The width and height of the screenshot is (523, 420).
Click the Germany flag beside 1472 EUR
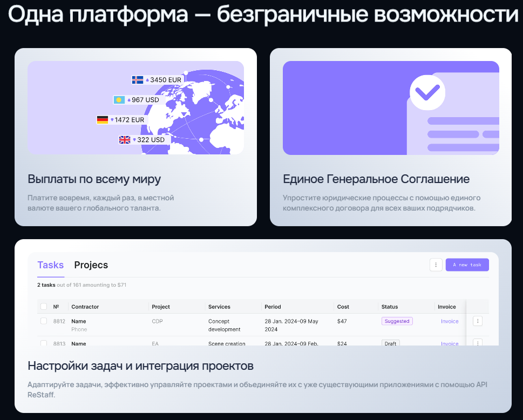point(102,119)
